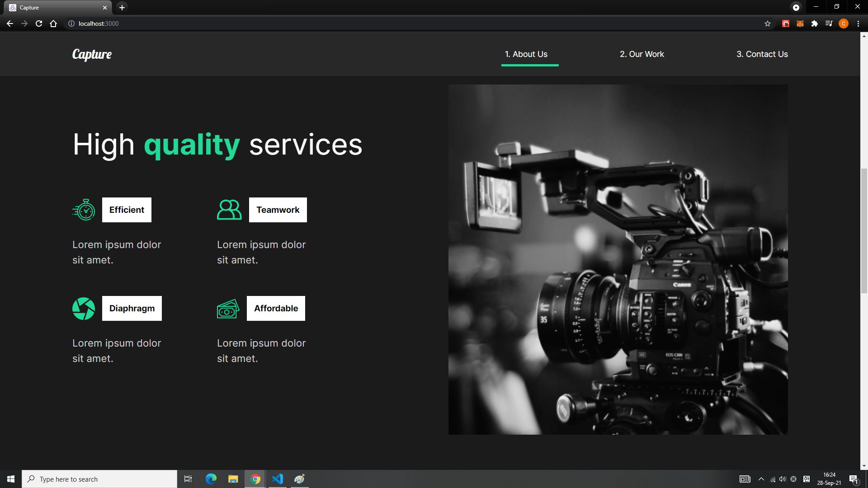Mute system volume in the tray
868x488 pixels.
(783, 479)
